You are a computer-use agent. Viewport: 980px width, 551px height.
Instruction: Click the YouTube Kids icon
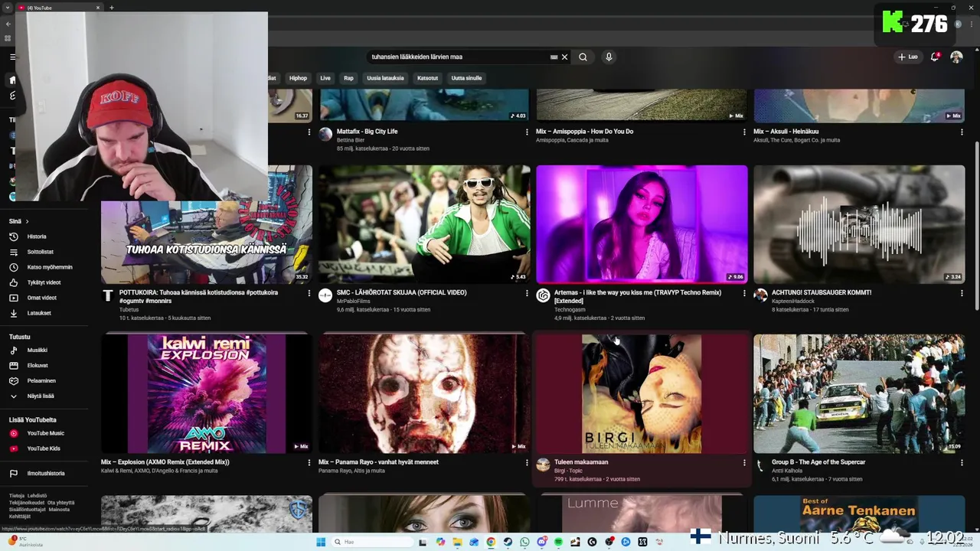click(x=13, y=448)
